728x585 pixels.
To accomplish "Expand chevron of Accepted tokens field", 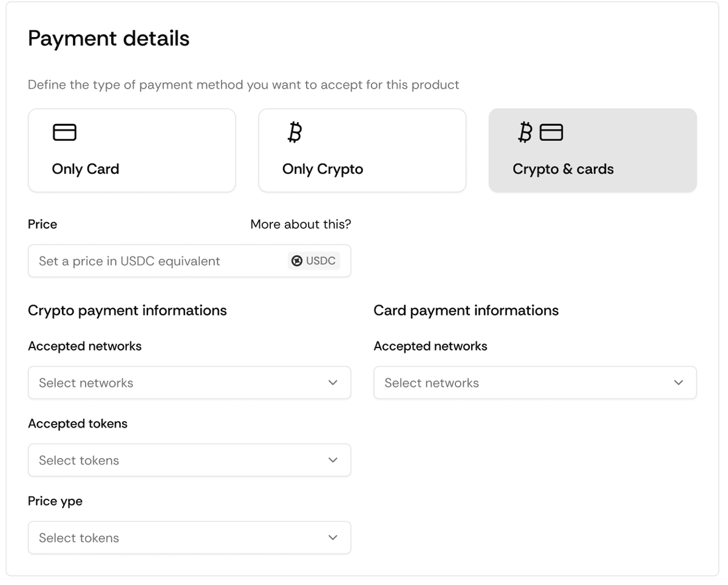I will [333, 460].
